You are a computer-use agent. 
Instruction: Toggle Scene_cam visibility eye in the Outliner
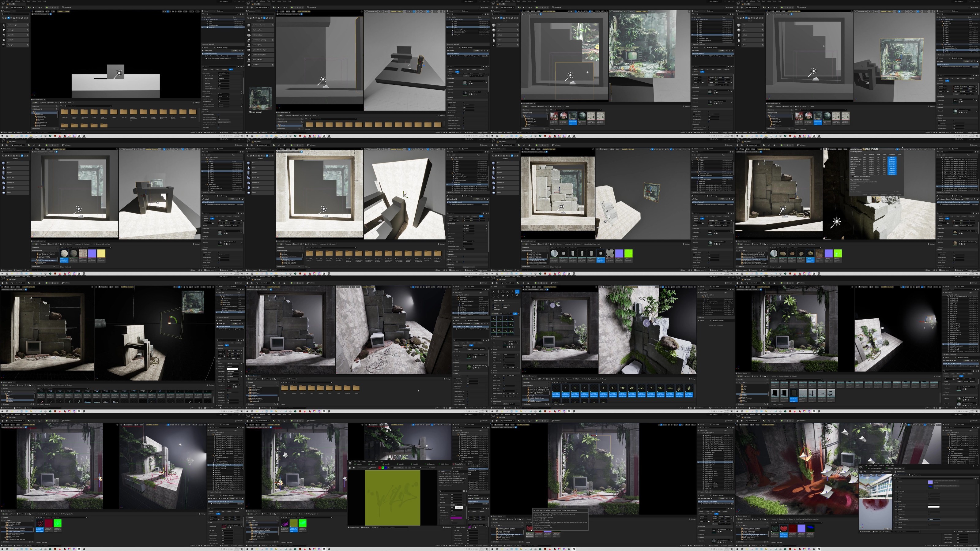pos(202,27)
